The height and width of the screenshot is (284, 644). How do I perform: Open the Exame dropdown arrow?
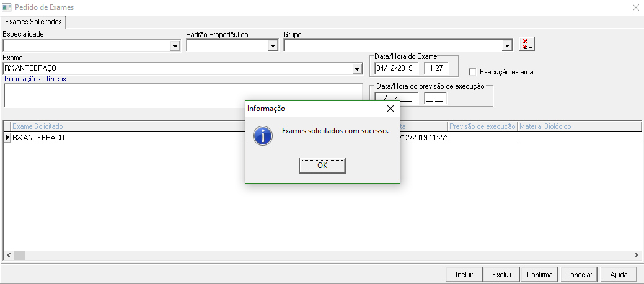pyautogui.click(x=357, y=69)
